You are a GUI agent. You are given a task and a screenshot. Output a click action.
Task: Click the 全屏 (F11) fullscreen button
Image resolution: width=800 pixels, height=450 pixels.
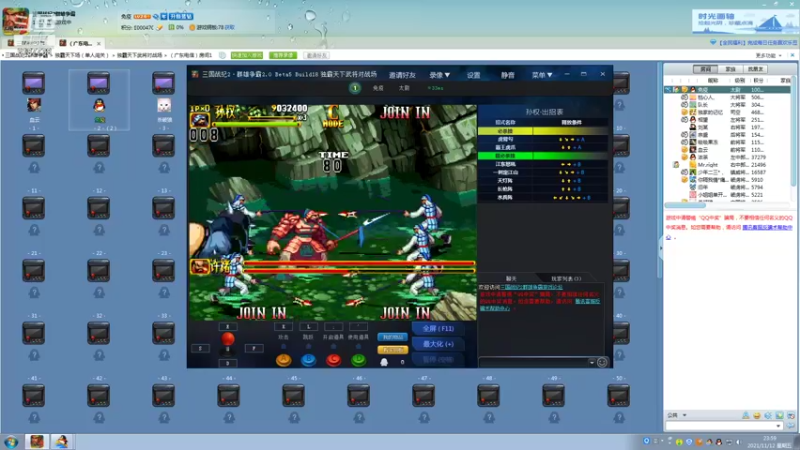[x=438, y=329]
